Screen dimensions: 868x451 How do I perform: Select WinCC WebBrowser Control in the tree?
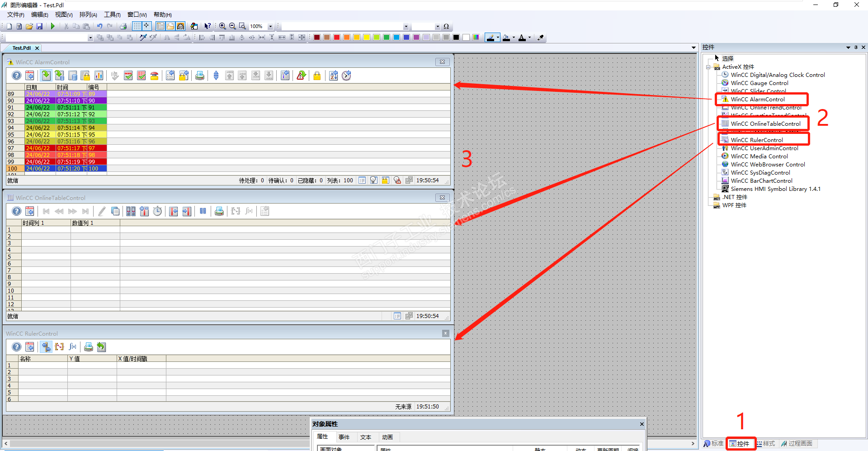[x=768, y=165]
